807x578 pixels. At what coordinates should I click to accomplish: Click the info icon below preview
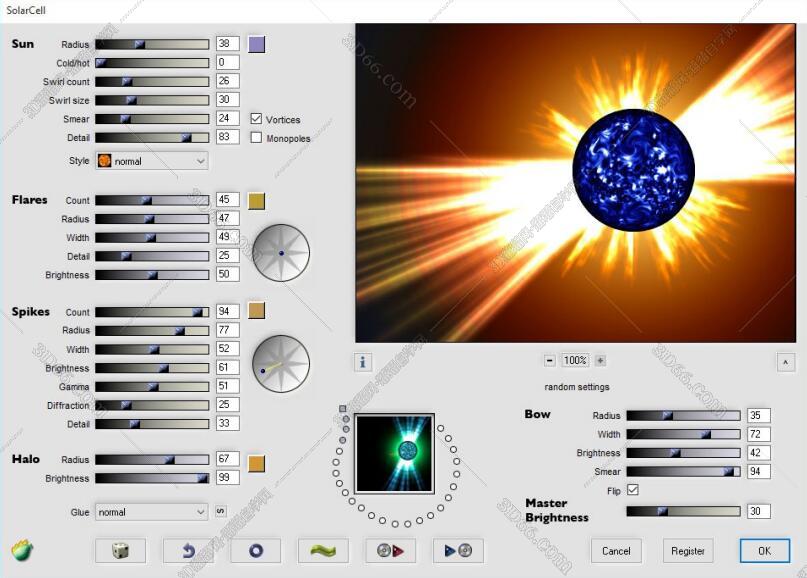coord(363,361)
